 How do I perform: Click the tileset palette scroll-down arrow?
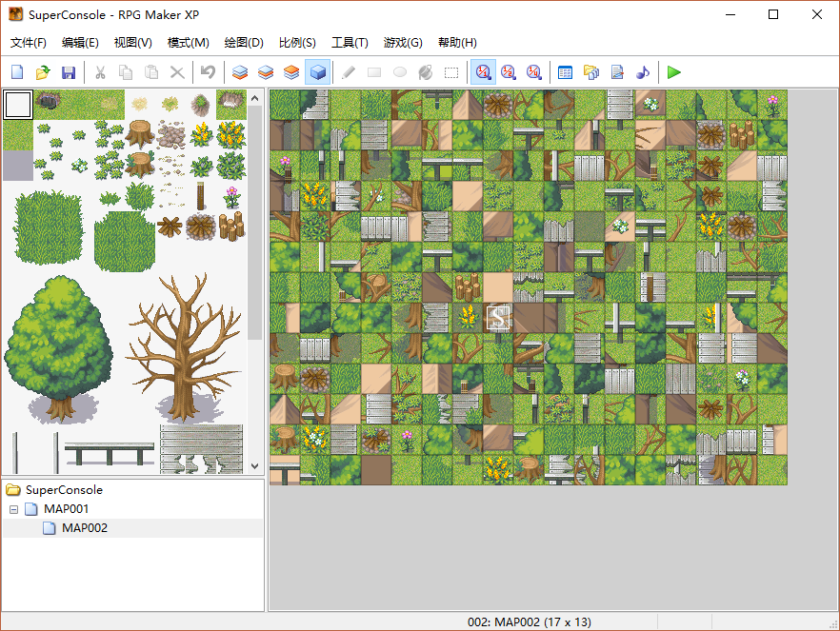(x=255, y=466)
